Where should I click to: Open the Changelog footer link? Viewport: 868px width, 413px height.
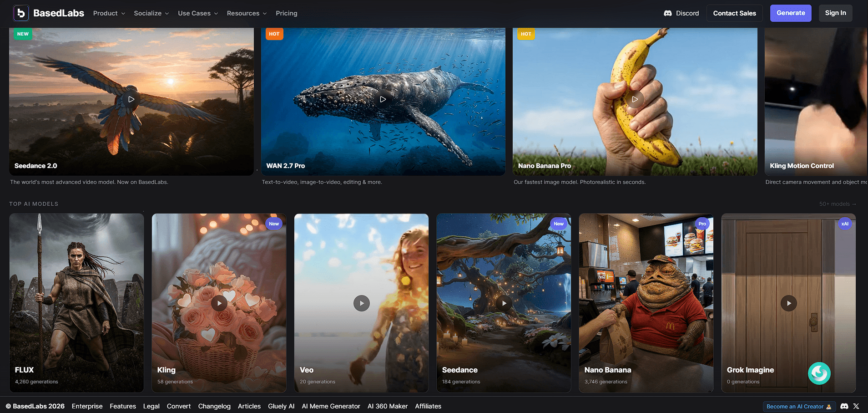click(x=214, y=406)
